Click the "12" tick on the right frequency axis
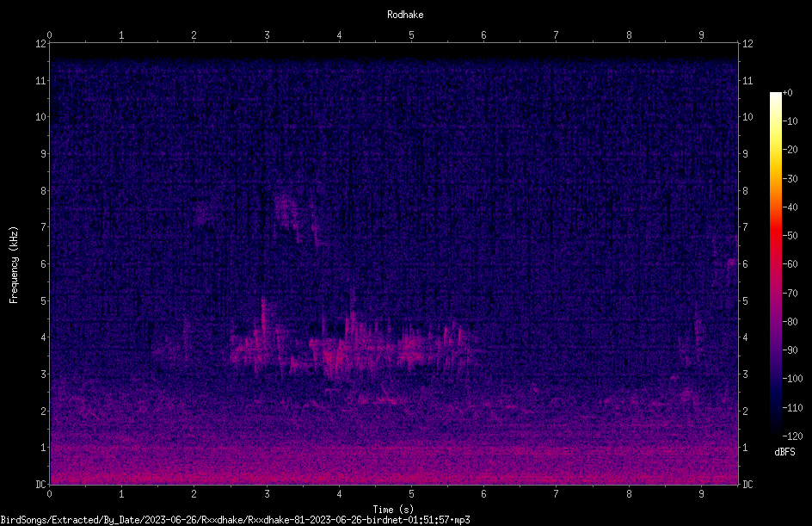Screen dimensions: 812x526 point(747,44)
